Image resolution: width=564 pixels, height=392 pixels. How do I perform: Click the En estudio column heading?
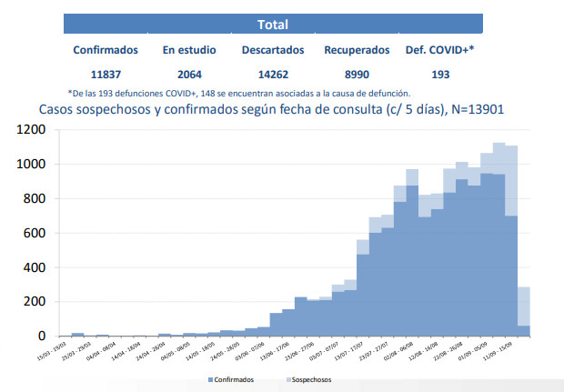pos(188,51)
